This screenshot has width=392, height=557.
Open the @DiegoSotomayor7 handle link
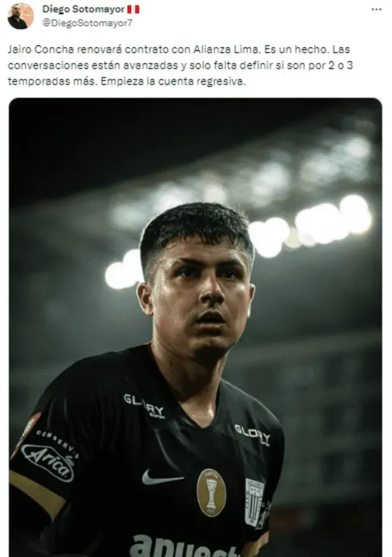87,23
